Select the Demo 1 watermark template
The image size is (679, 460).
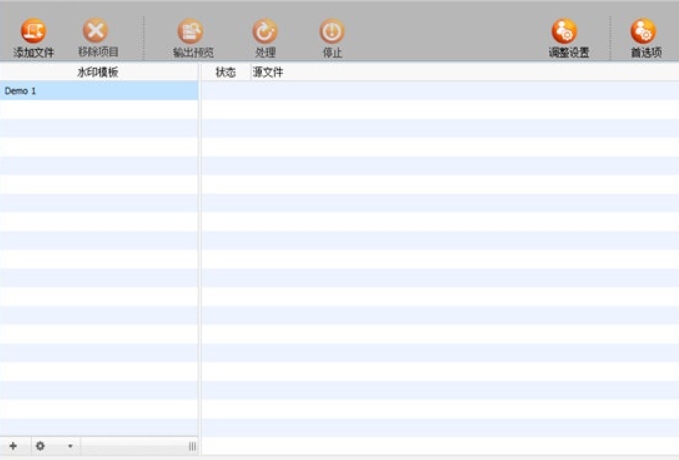(99, 91)
